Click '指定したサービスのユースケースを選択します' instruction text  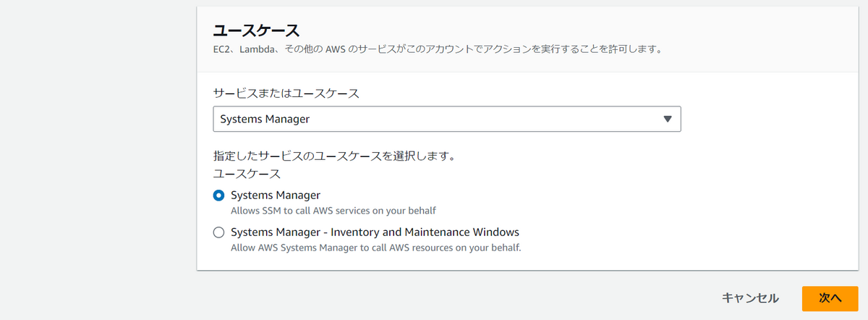(333, 156)
